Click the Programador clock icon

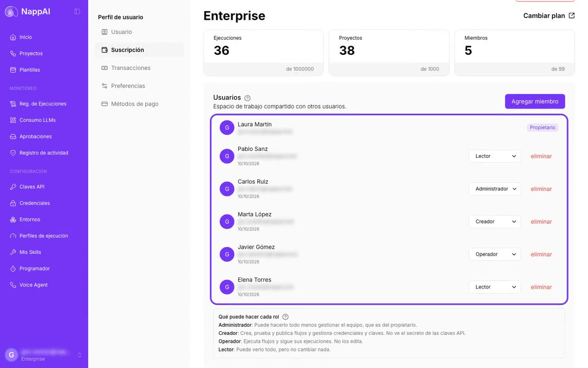[13, 269]
